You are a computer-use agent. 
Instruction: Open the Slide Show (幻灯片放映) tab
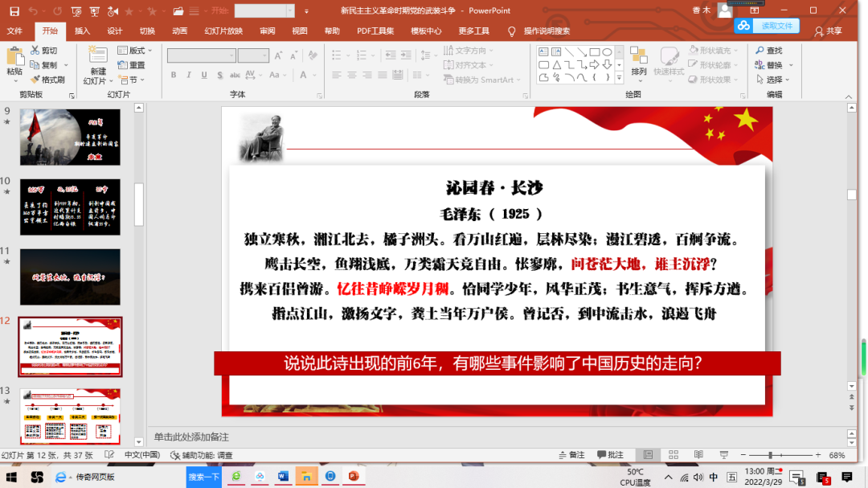point(223,31)
